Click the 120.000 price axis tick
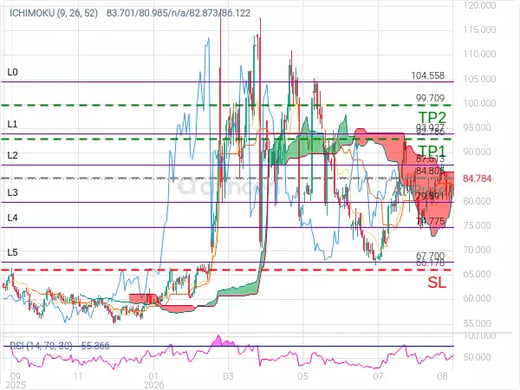Viewport: 520px width, 390px height. click(480, 5)
